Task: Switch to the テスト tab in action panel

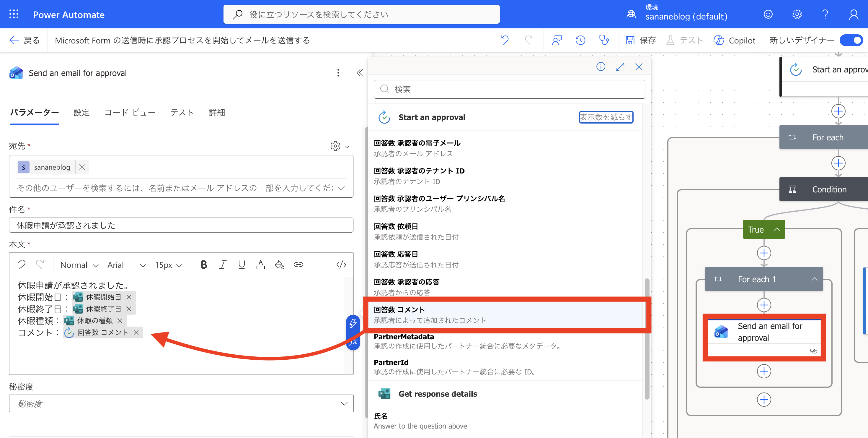Action: 182,113
